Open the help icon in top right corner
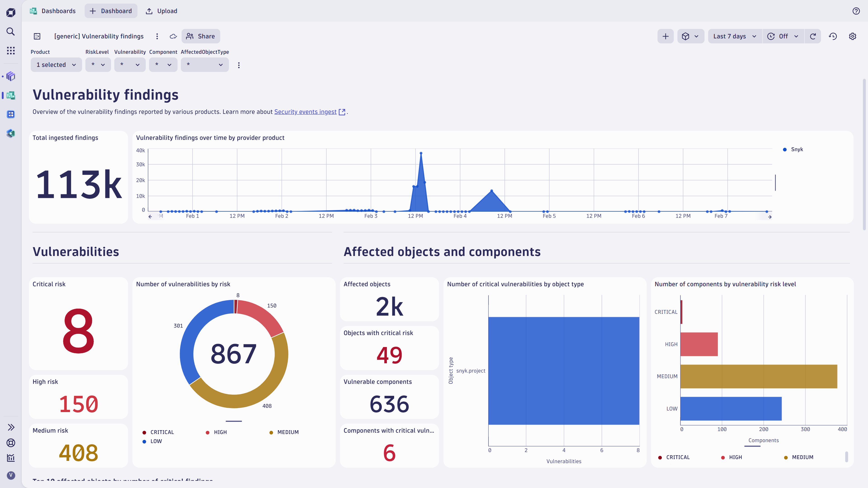Screen dimensions: 868x488 pyautogui.click(x=856, y=11)
